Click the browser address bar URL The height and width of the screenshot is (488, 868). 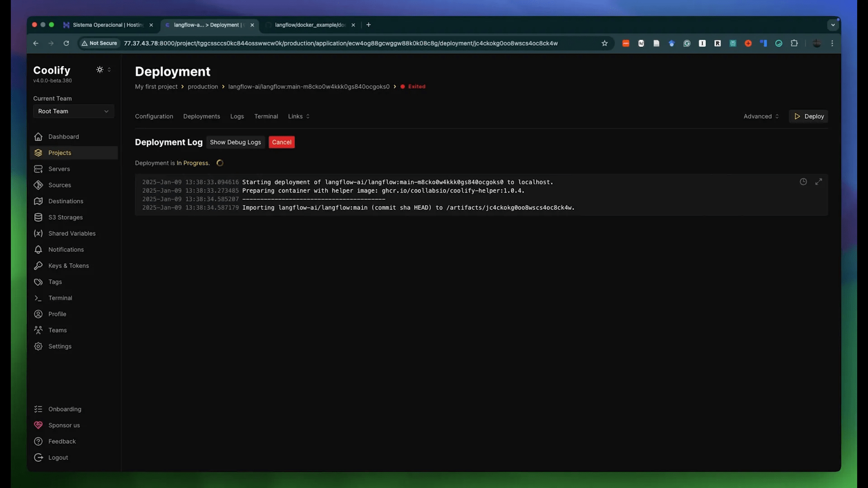(x=341, y=43)
